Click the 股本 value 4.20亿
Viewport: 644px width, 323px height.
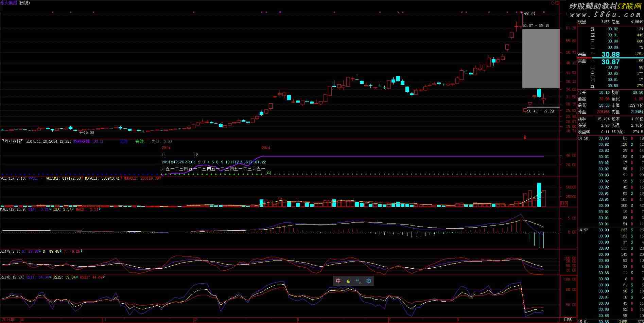point(638,119)
